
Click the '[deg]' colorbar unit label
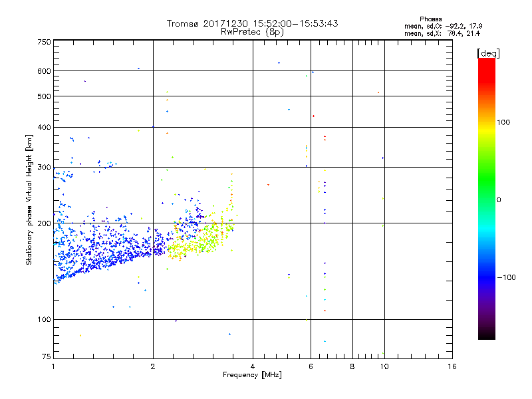488,54
